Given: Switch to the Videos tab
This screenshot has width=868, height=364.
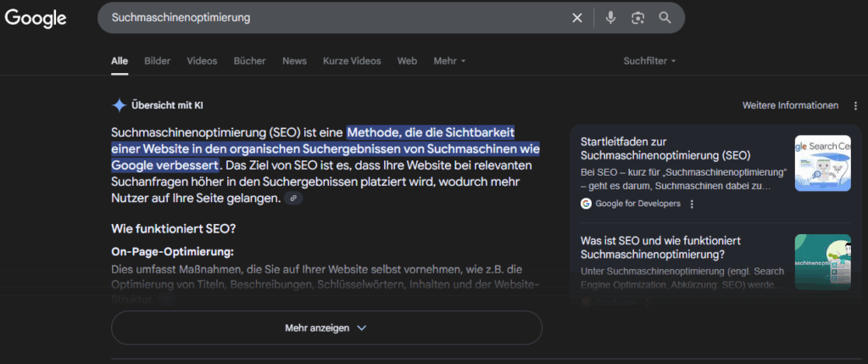Looking at the screenshot, I should click(202, 61).
